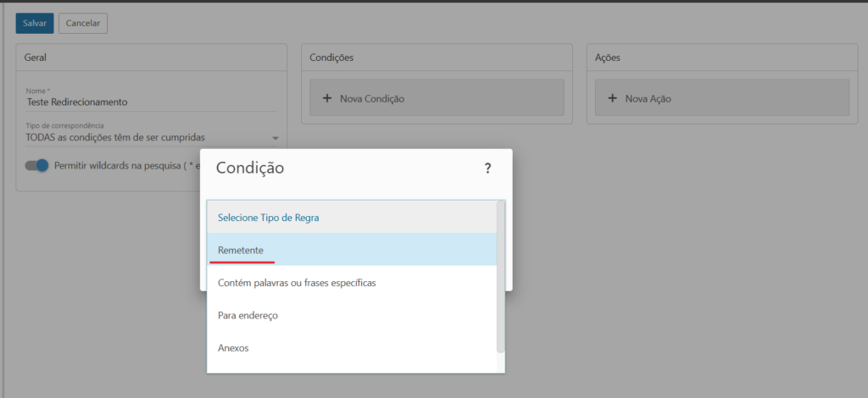The image size is (868, 398).
Task: Click the Ações panel heading
Action: 608,58
